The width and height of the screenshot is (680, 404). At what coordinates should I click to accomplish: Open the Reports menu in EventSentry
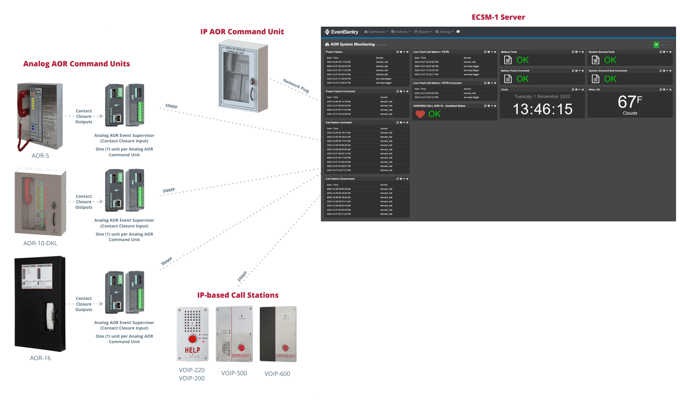423,32
